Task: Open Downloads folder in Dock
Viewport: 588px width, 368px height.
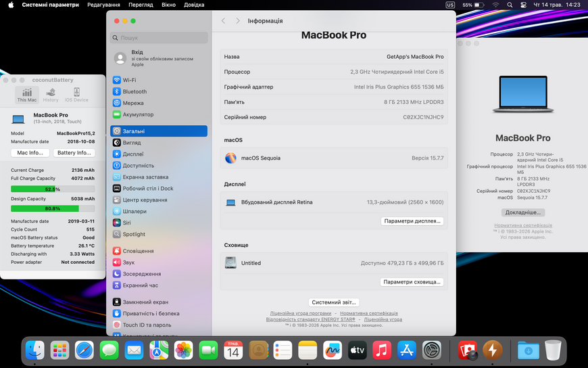Action: pyautogui.click(x=528, y=350)
